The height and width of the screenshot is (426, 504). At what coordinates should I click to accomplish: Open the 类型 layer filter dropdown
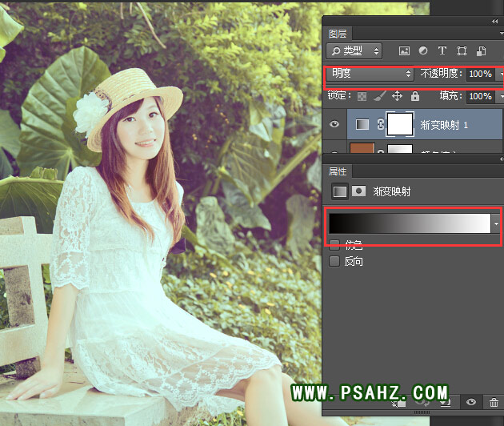pyautogui.click(x=358, y=51)
